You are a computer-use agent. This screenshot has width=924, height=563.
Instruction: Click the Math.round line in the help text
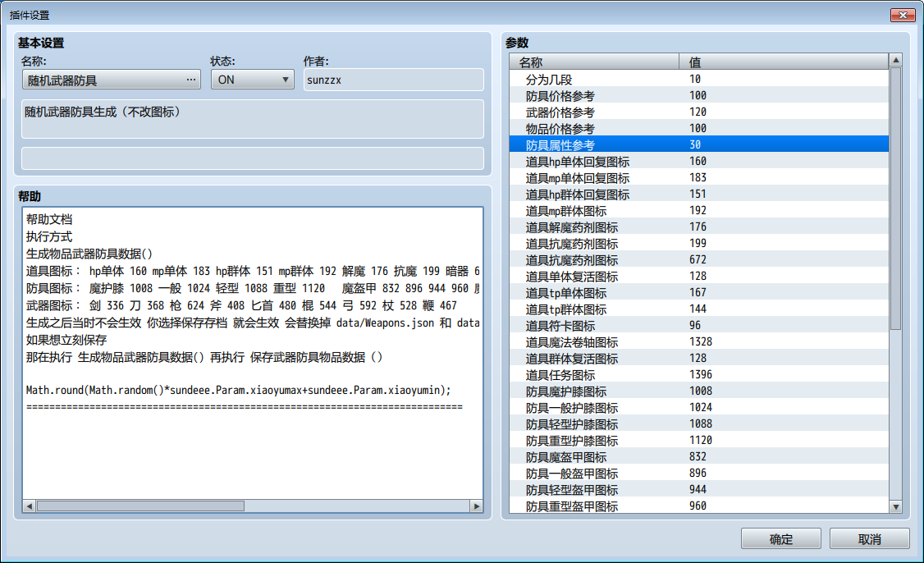[x=238, y=391]
